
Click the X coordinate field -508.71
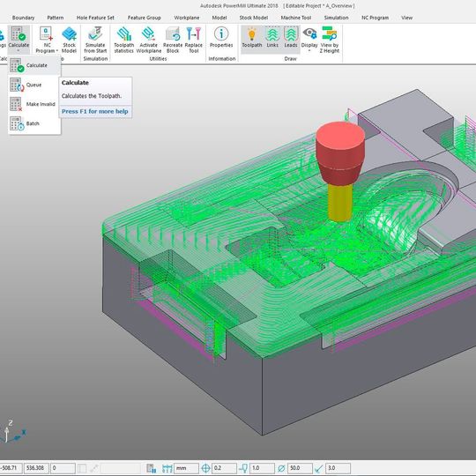point(11,468)
